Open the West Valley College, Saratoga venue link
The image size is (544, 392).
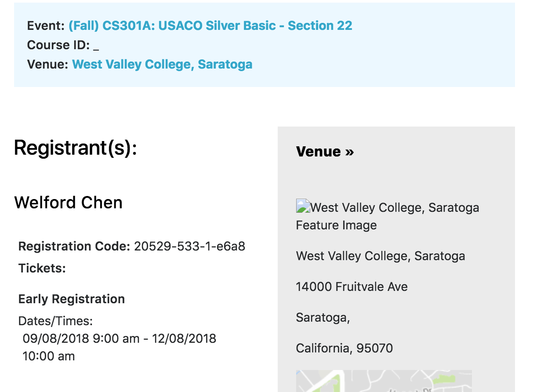[162, 64]
